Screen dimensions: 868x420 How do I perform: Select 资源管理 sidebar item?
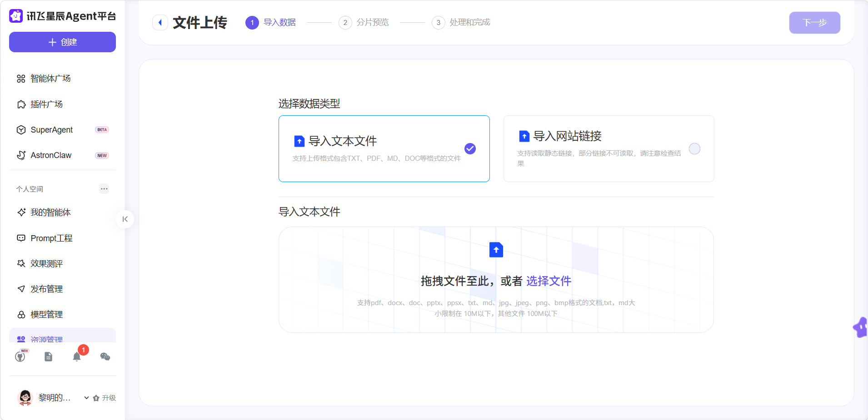pos(62,336)
